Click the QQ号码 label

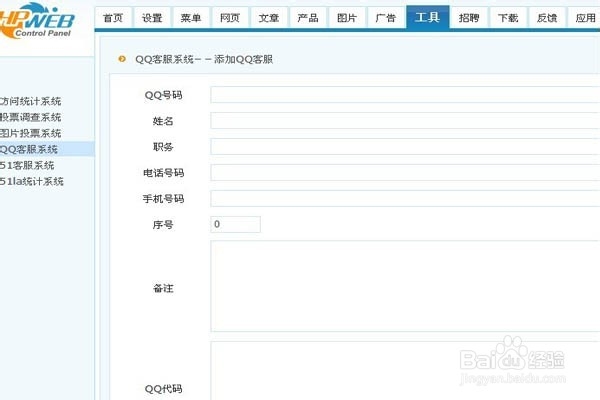coord(163,95)
